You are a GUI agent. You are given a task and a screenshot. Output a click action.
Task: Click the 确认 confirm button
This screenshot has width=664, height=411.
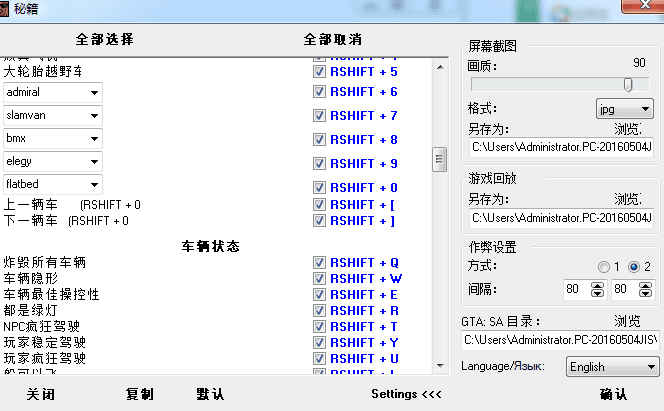[614, 395]
